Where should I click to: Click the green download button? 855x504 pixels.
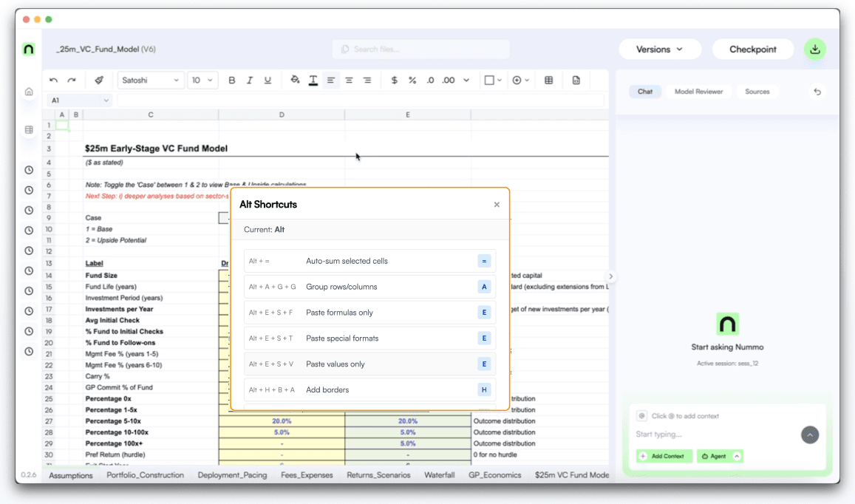[814, 50]
